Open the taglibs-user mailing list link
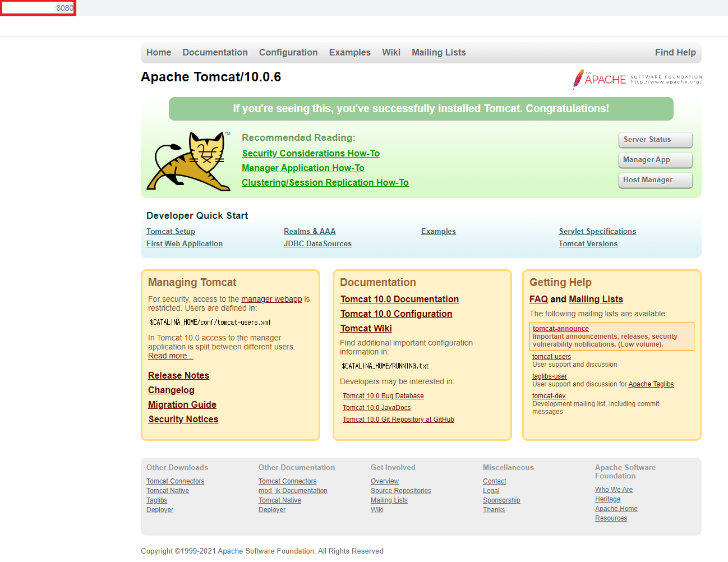 549,376
